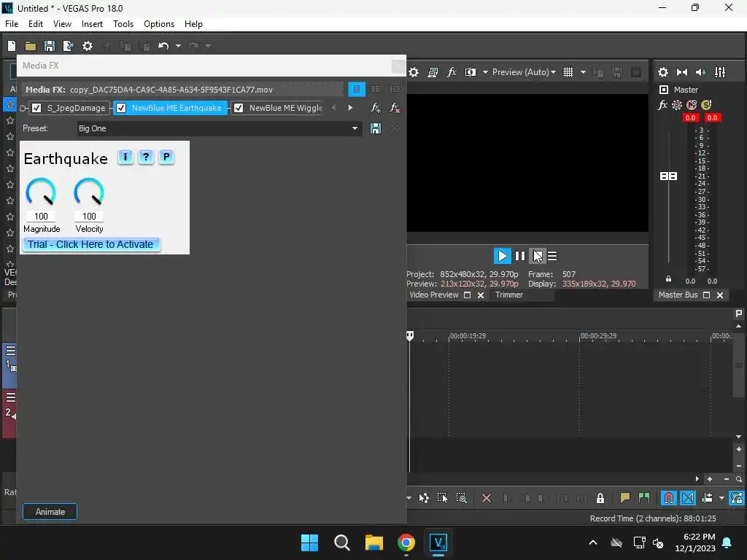Click the Animate button
This screenshot has width=747, height=560.
(x=50, y=512)
